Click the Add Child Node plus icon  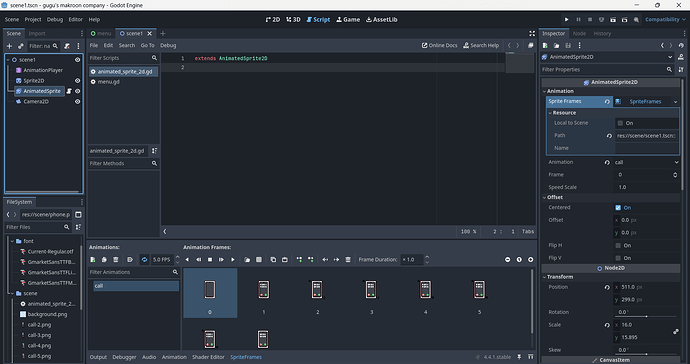coord(9,46)
